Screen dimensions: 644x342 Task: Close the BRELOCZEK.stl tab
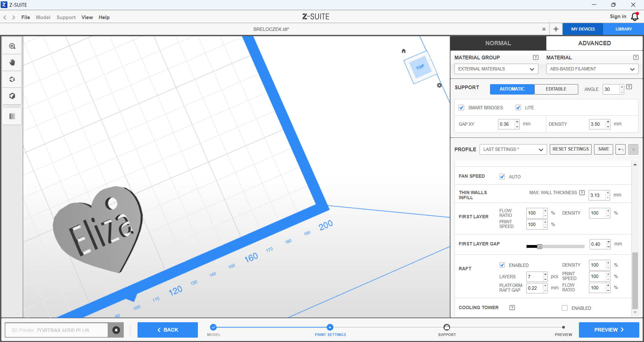click(x=544, y=29)
